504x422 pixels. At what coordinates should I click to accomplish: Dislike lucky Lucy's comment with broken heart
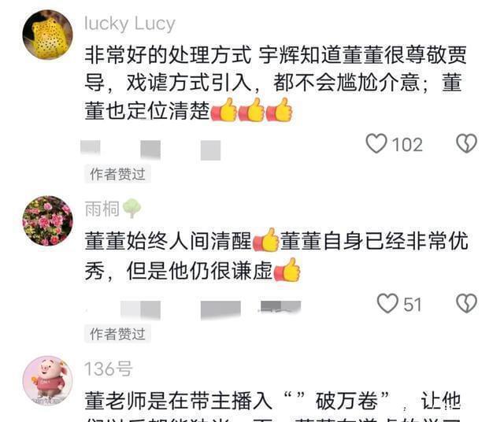point(467,143)
